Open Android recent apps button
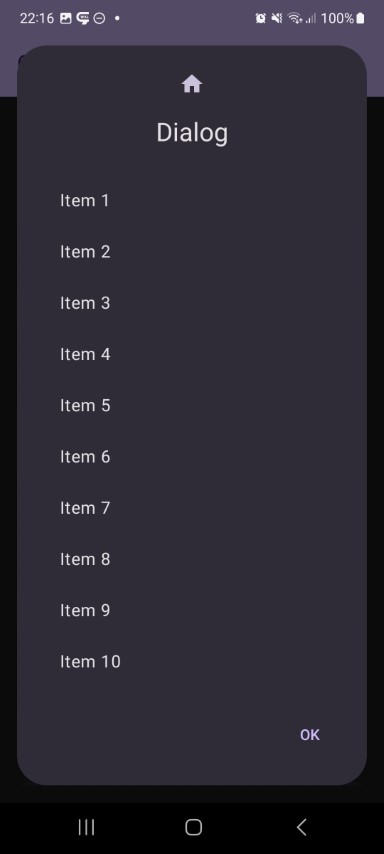This screenshot has height=854, width=384. coord(86,827)
